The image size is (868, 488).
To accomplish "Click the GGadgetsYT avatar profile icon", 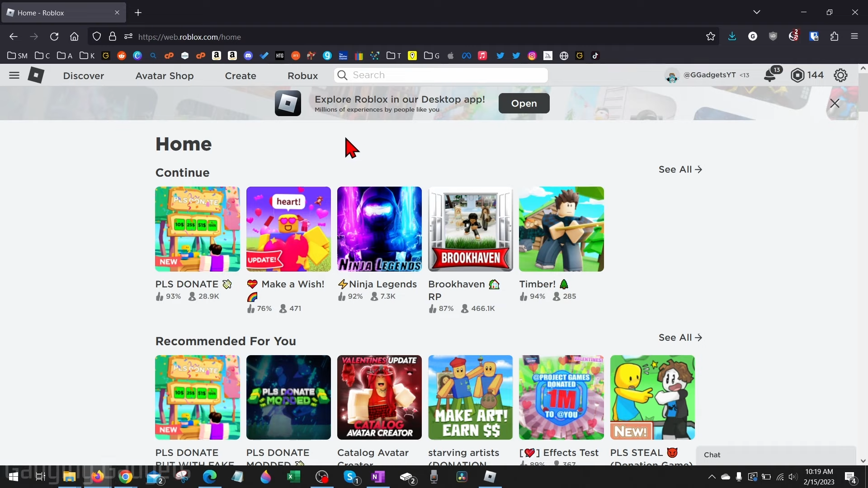I will click(x=672, y=76).
